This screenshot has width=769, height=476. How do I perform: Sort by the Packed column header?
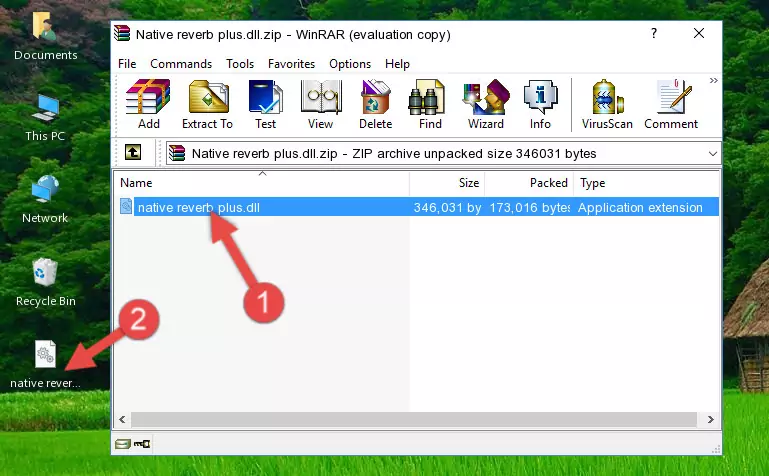click(x=529, y=183)
